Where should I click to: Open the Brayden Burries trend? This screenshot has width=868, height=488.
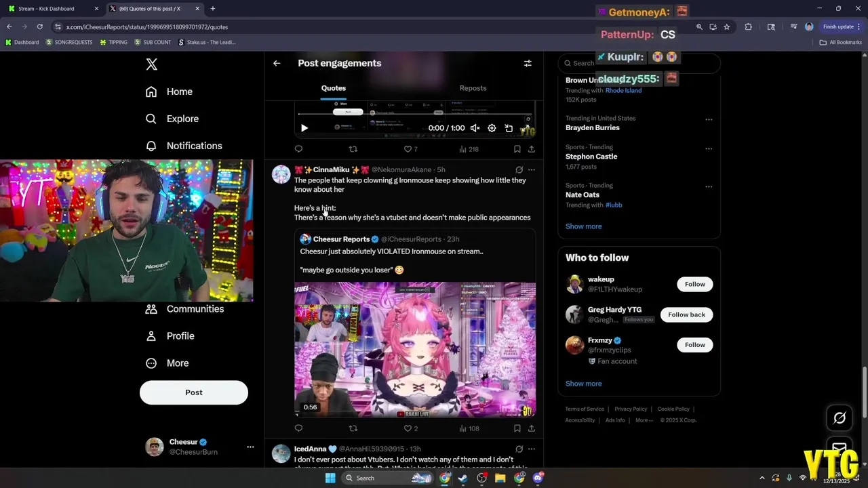click(593, 127)
